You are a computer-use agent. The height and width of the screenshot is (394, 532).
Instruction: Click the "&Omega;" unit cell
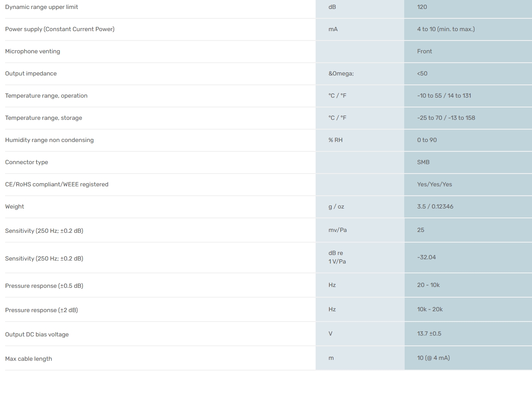(341, 74)
